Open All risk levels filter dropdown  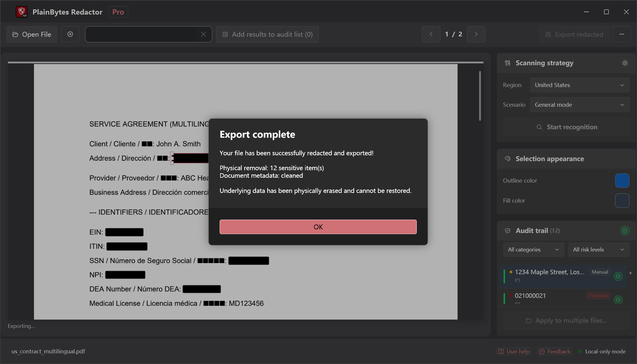click(598, 249)
